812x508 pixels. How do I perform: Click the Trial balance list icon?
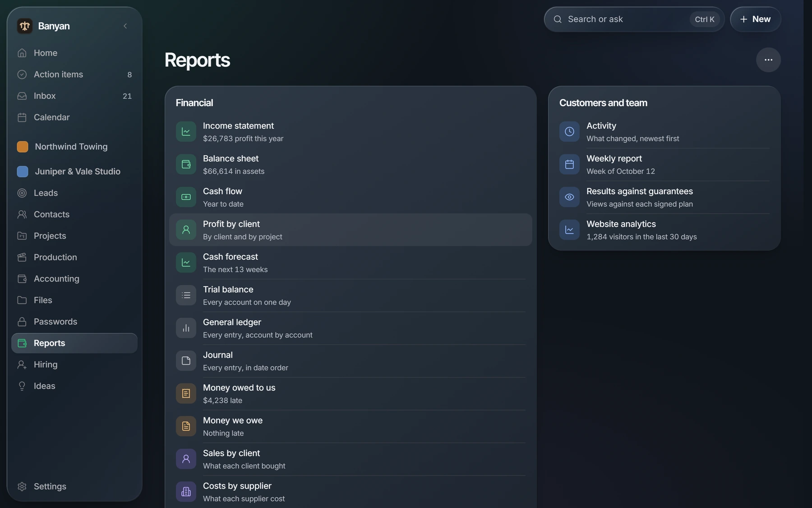186,295
